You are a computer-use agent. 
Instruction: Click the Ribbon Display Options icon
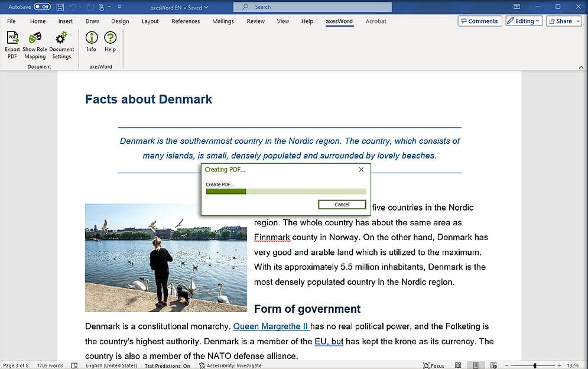click(516, 7)
